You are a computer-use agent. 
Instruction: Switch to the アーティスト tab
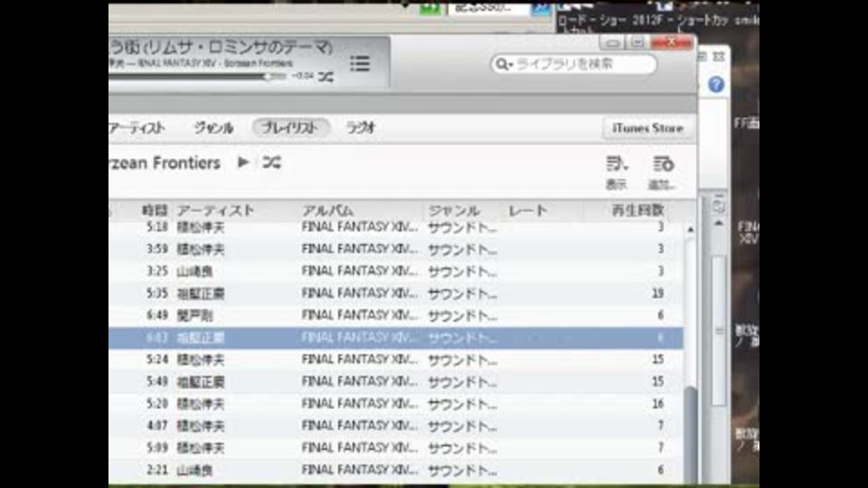coord(137,127)
